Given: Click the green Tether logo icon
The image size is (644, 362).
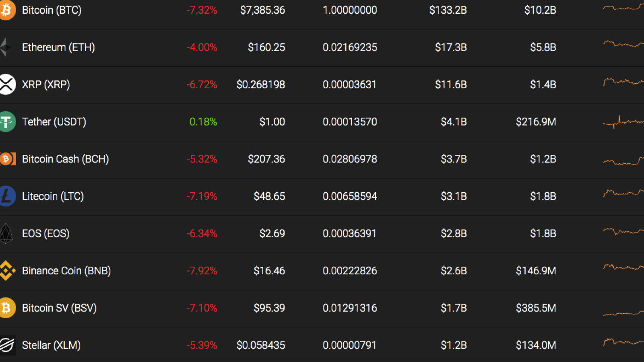Looking at the screenshot, I should (x=7, y=122).
